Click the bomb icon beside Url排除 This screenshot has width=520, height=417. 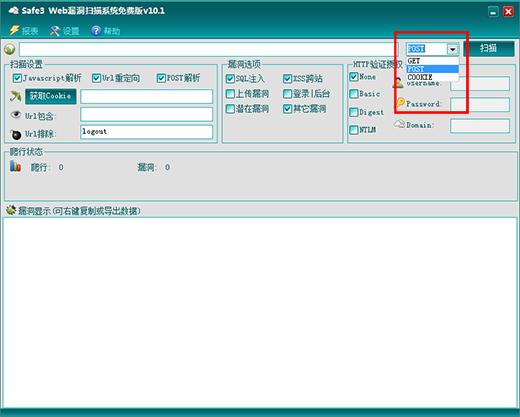click(15, 134)
